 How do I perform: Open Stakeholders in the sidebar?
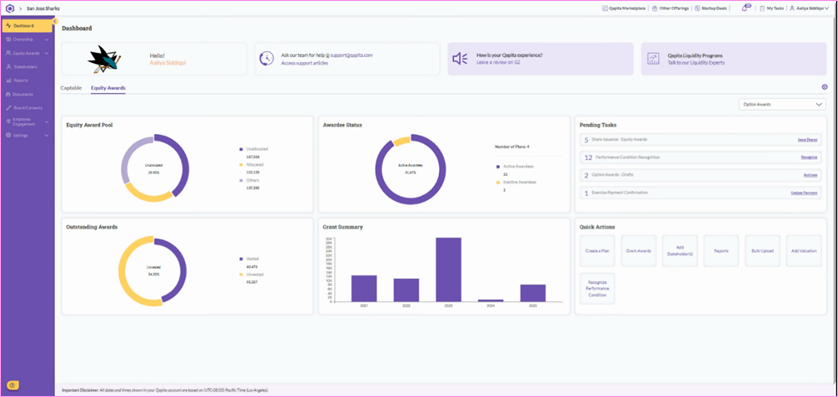click(25, 67)
